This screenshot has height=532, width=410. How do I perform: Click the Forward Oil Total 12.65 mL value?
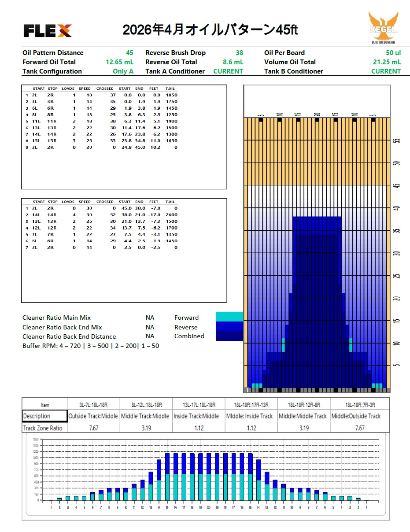(119, 62)
